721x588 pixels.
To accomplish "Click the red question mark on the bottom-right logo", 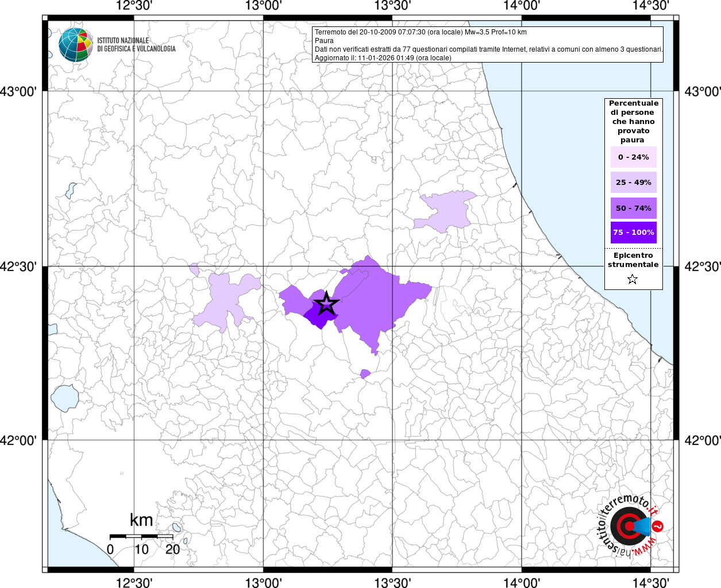I will click(658, 526).
